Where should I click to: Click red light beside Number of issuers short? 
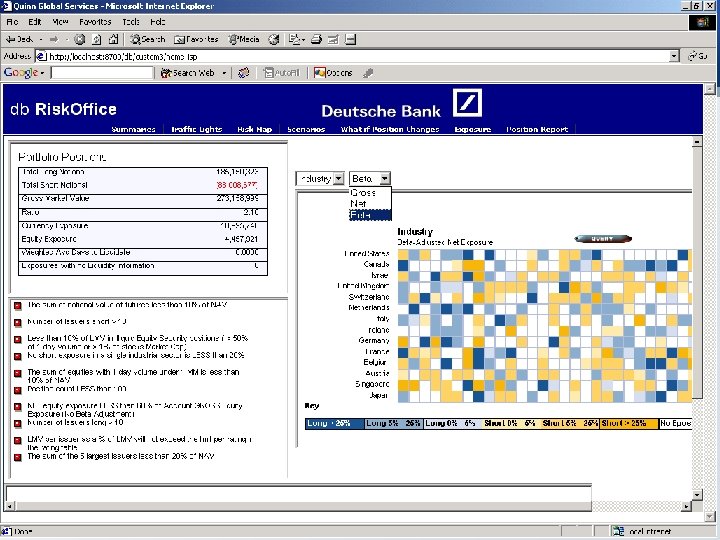pyautogui.click(x=17, y=323)
